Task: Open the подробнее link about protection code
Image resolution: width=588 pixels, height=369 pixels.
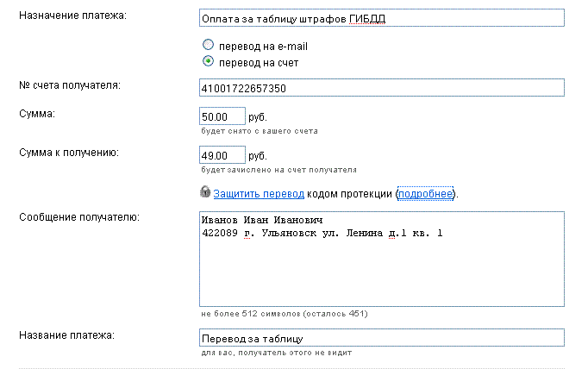Action: pyautogui.click(x=425, y=194)
